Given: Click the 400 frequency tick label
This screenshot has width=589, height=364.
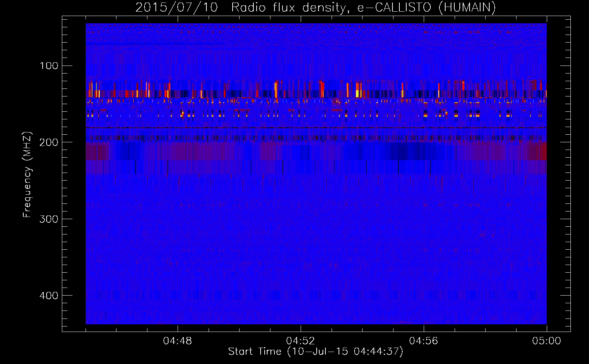Looking at the screenshot, I should [x=49, y=295].
